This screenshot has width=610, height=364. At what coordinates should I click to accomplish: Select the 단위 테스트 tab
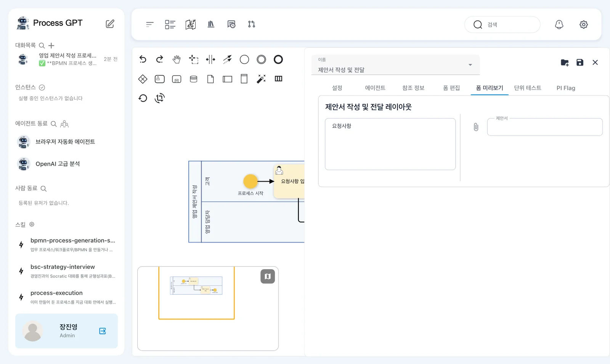click(528, 88)
